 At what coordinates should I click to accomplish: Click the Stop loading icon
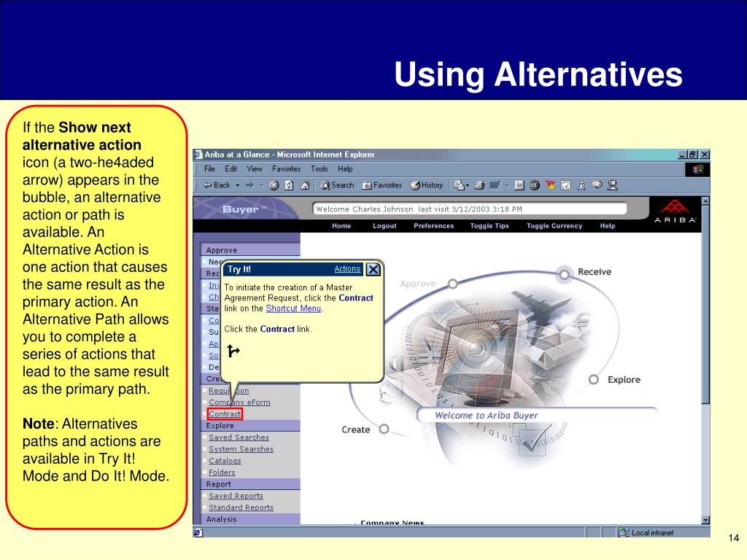274,185
